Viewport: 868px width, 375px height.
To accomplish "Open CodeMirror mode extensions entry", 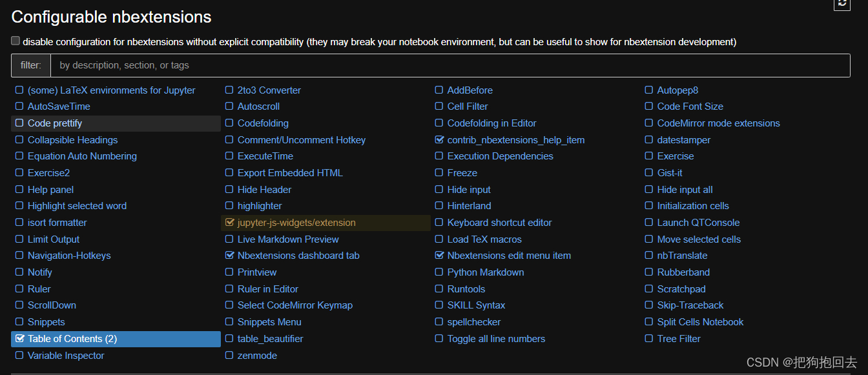I will point(719,123).
